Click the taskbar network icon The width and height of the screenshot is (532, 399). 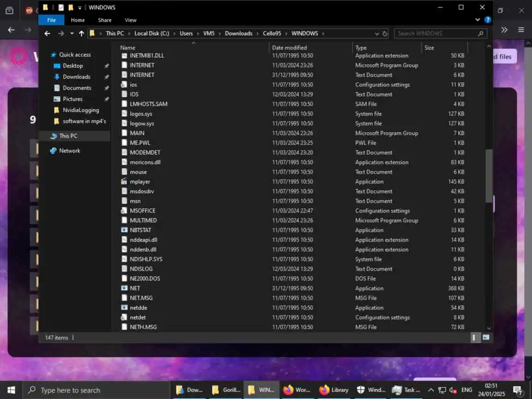click(442, 391)
